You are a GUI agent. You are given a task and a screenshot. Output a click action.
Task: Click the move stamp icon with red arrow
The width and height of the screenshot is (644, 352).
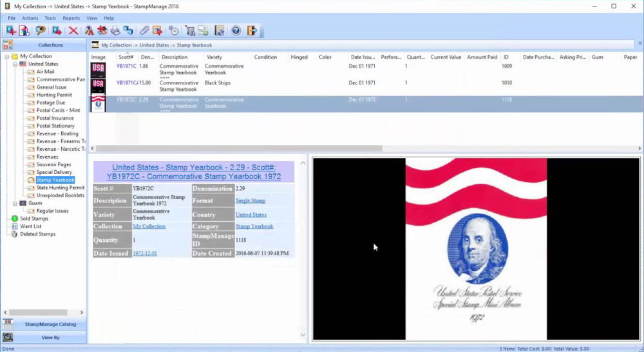[57, 30]
